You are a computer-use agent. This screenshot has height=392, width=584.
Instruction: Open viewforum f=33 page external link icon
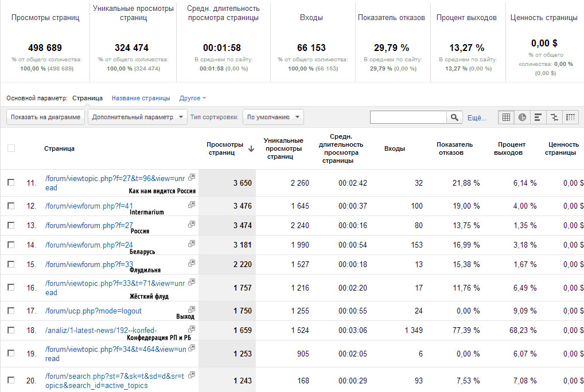coord(192,263)
